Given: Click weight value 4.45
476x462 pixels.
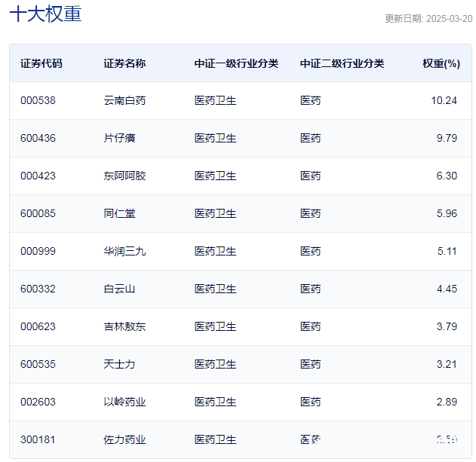Looking at the screenshot, I should point(447,289).
